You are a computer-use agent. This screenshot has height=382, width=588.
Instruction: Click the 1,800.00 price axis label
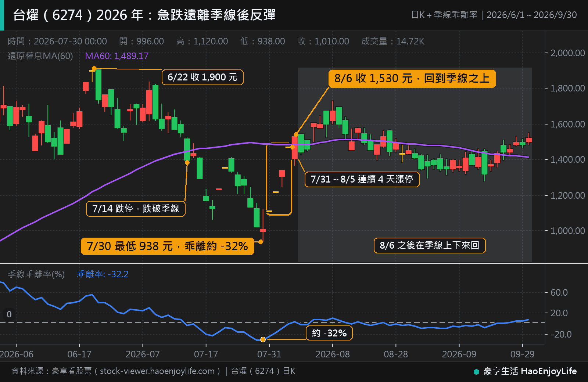point(567,88)
